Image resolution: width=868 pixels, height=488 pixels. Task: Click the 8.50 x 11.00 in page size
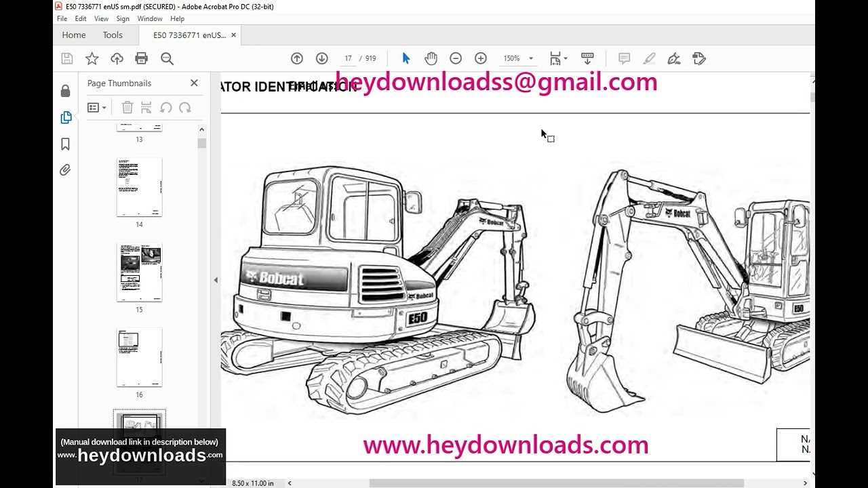(x=253, y=483)
